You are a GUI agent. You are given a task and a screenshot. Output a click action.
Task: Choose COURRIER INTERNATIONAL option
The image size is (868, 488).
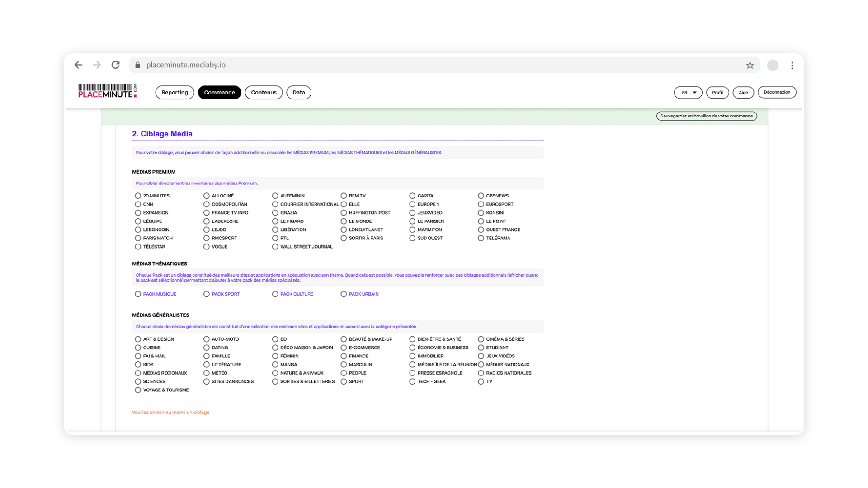click(x=275, y=204)
